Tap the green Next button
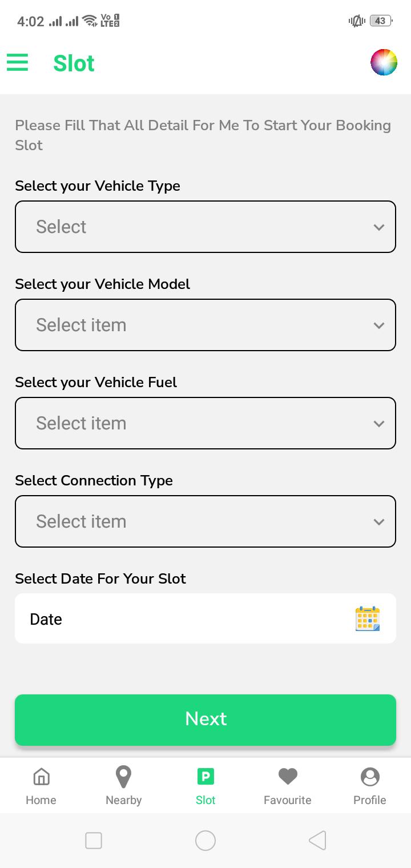Image resolution: width=411 pixels, height=868 pixels. [x=205, y=720]
